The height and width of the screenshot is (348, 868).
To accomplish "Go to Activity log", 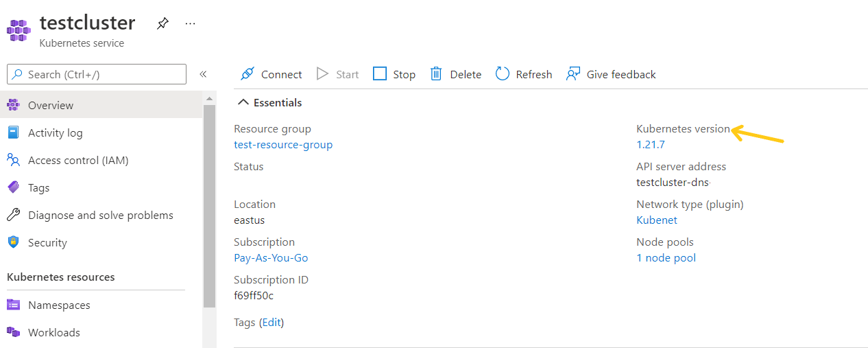I will click(55, 132).
